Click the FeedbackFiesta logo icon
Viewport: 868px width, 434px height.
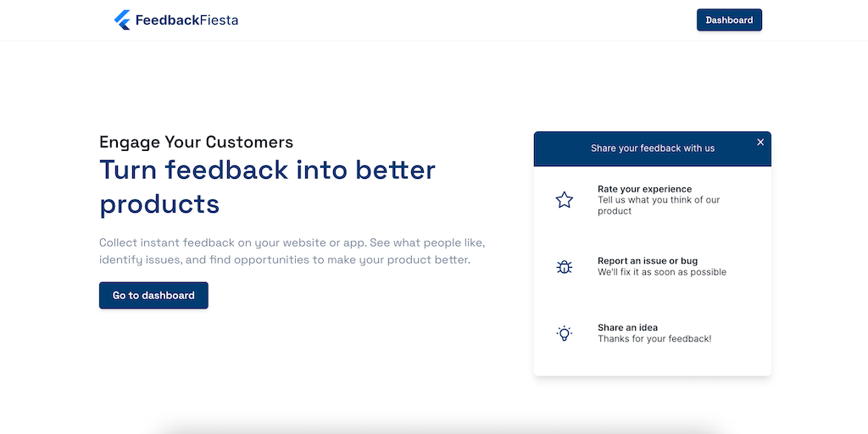tap(122, 19)
